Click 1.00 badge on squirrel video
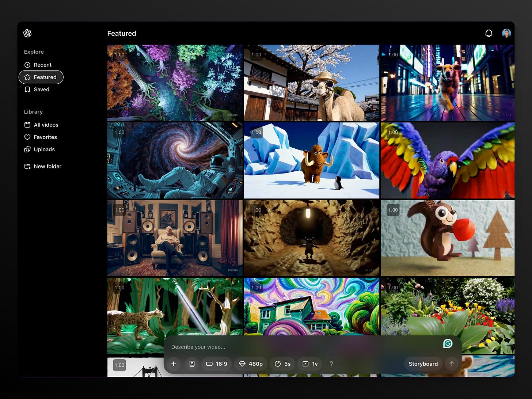This screenshot has width=532, height=399. coord(393,210)
